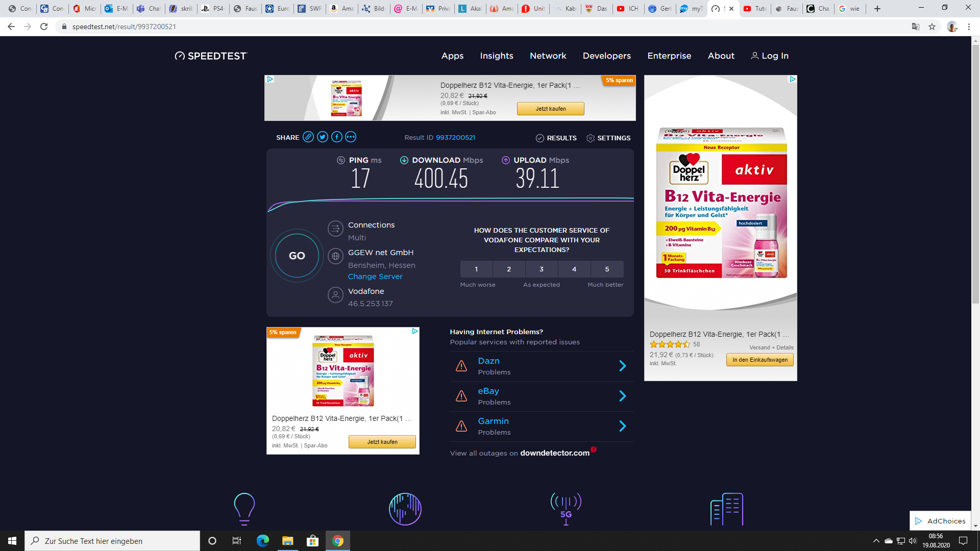
Task: Expand Dazn problems entry arrow
Action: tap(622, 366)
